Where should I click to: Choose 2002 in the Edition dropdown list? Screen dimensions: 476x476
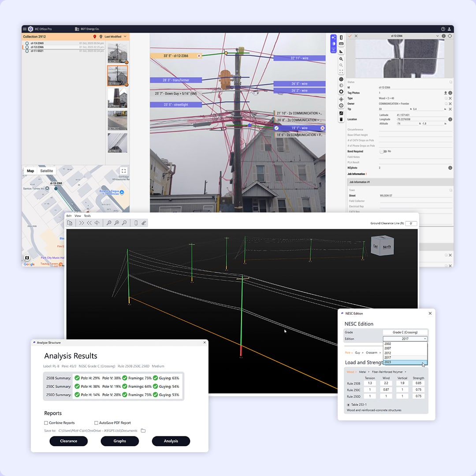click(x=405, y=344)
